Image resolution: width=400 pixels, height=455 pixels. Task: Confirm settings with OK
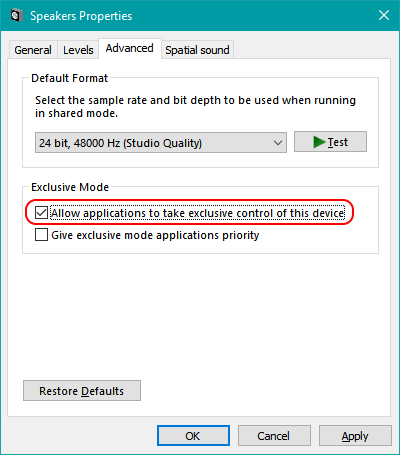[193, 436]
